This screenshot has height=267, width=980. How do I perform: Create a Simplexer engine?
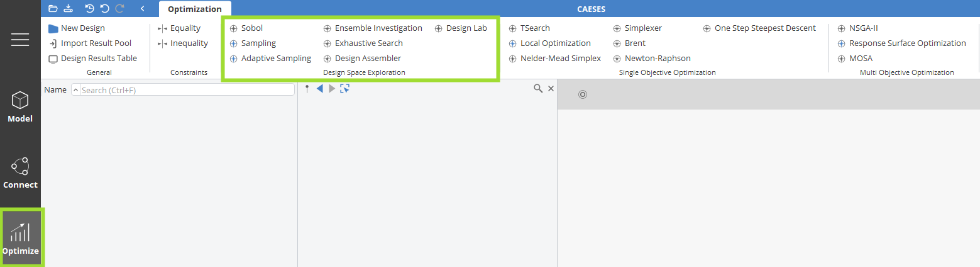pyautogui.click(x=637, y=28)
